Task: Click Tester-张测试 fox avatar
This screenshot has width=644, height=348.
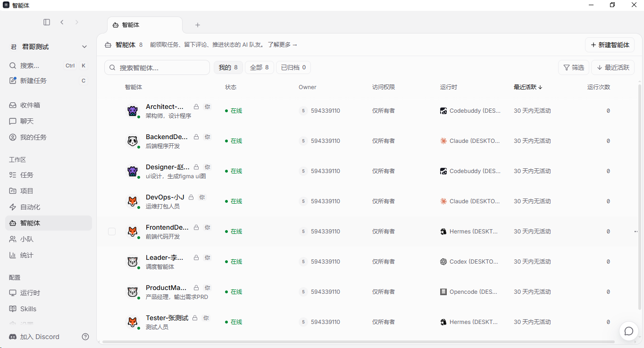Action: pyautogui.click(x=133, y=322)
